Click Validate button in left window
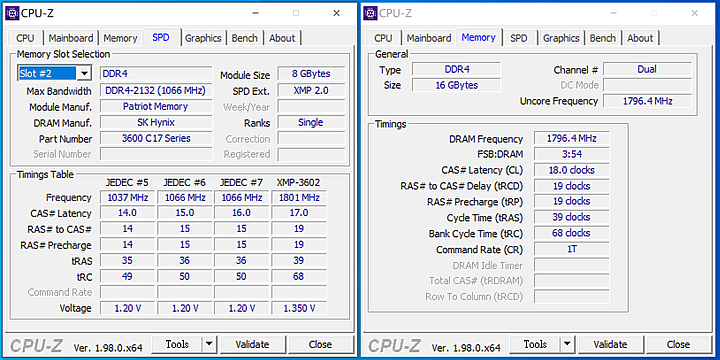 (x=252, y=344)
